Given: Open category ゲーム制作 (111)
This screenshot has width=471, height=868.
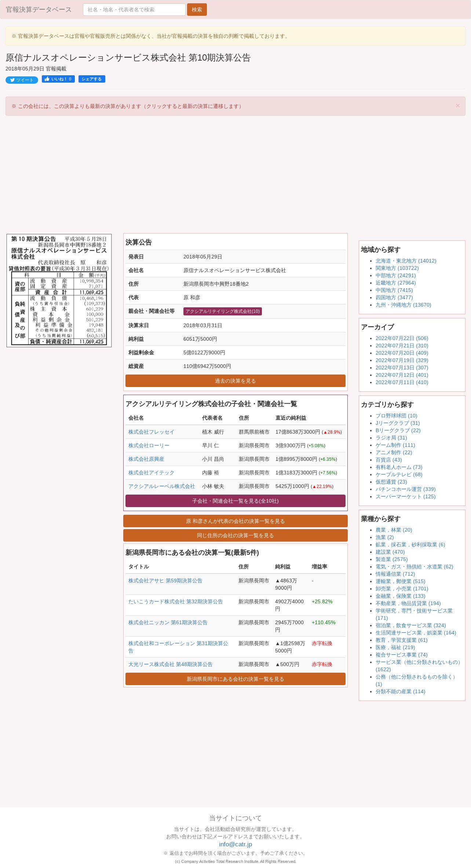Looking at the screenshot, I should 395,445.
